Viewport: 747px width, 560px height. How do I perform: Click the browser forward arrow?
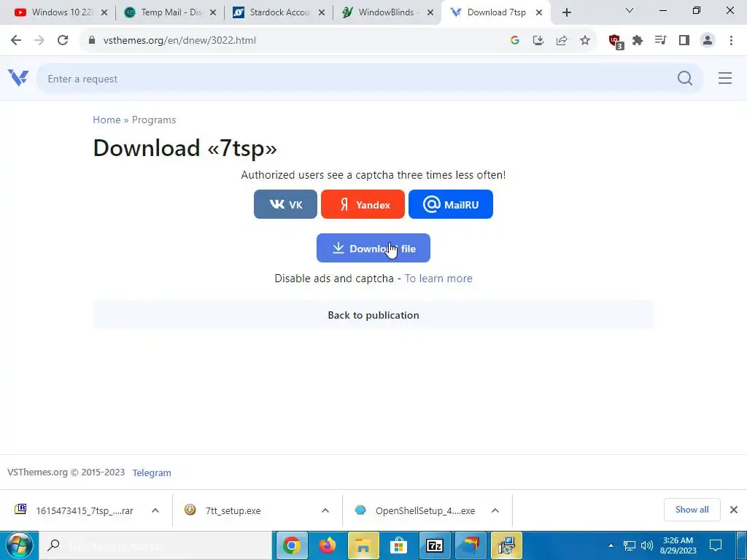39,41
